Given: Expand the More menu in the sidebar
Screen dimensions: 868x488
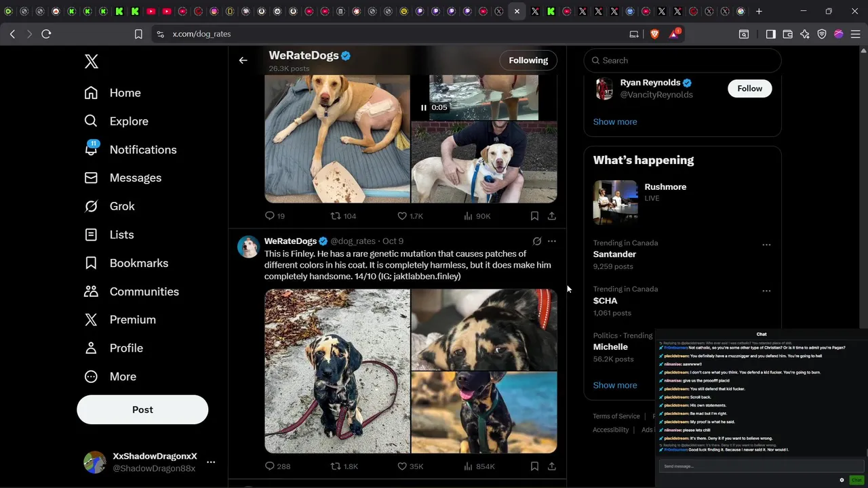Looking at the screenshot, I should click(x=110, y=376).
